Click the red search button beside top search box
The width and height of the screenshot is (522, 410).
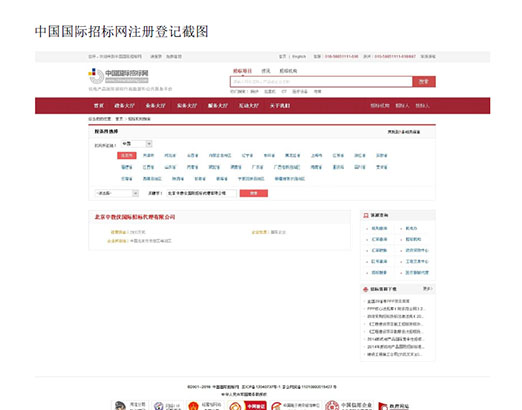click(x=424, y=82)
